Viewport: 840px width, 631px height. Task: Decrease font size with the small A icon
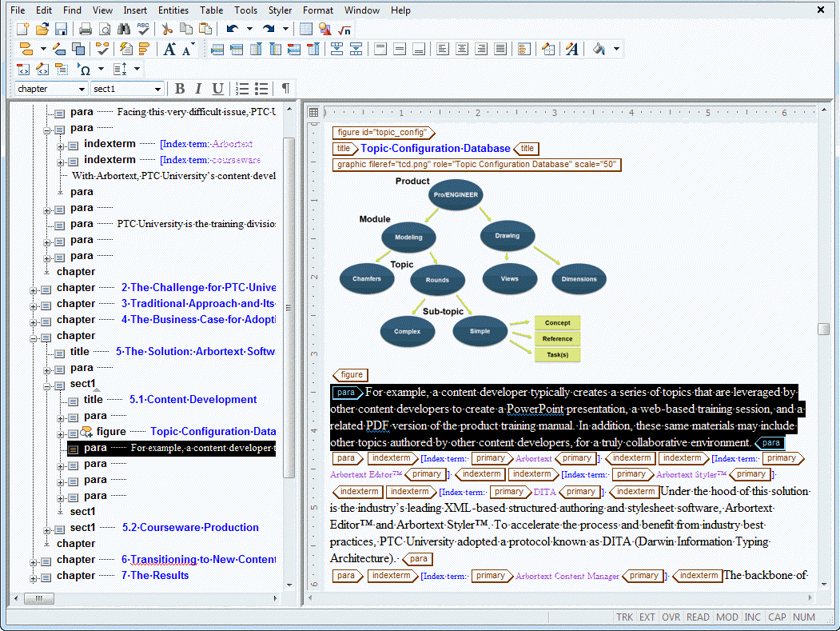coord(187,50)
